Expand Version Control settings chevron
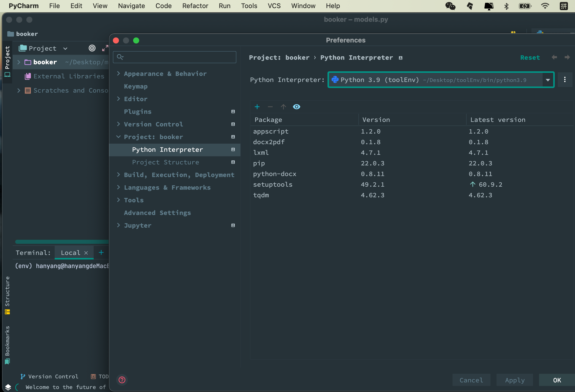Image resolution: width=575 pixels, height=392 pixels. point(118,124)
